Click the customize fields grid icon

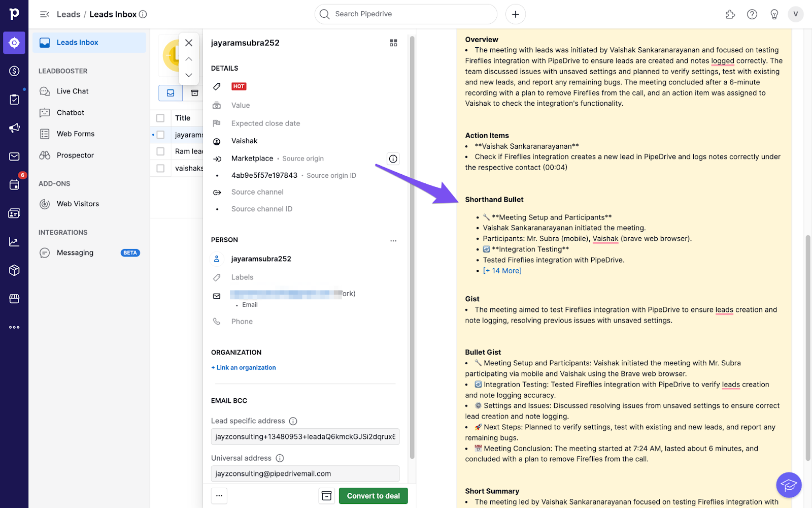click(393, 43)
